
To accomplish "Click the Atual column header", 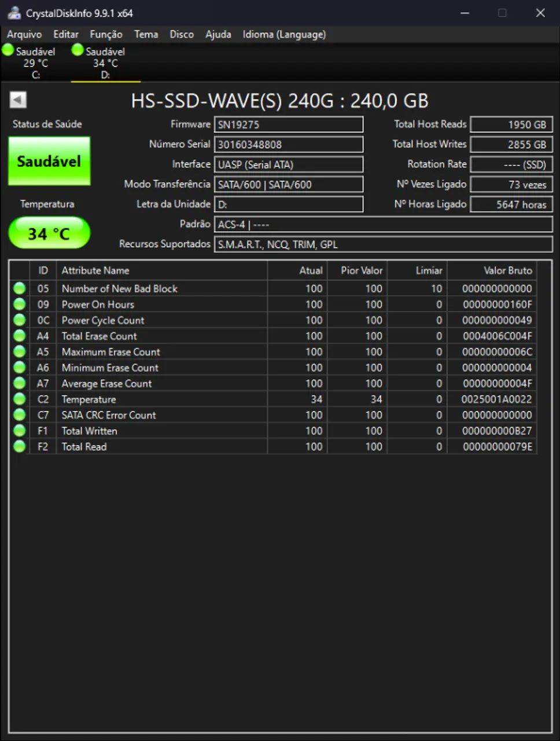I will [x=297, y=270].
